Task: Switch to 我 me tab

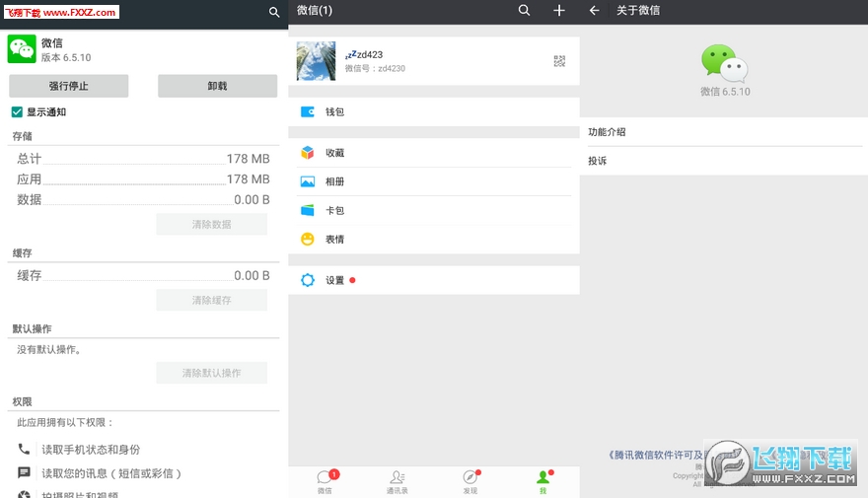Action: [x=543, y=482]
